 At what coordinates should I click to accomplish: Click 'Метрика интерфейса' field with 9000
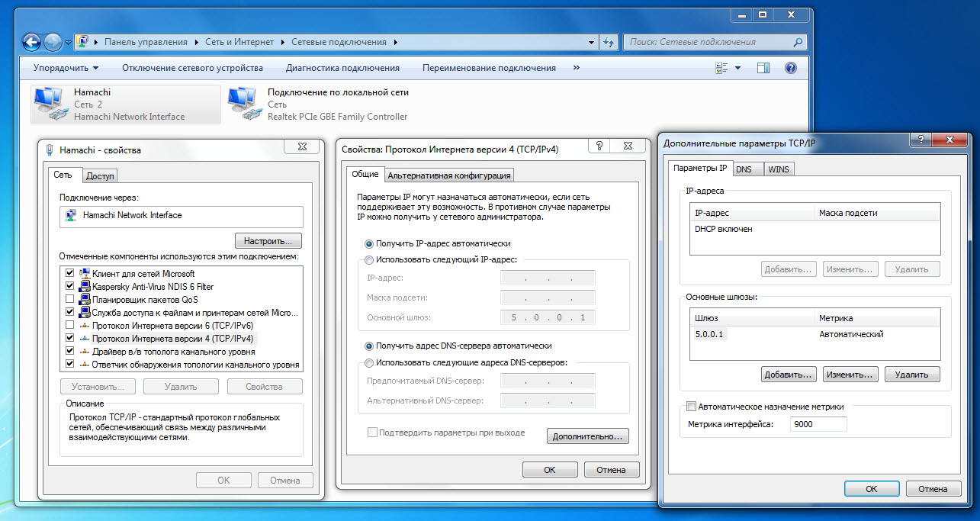pyautogui.click(x=818, y=424)
